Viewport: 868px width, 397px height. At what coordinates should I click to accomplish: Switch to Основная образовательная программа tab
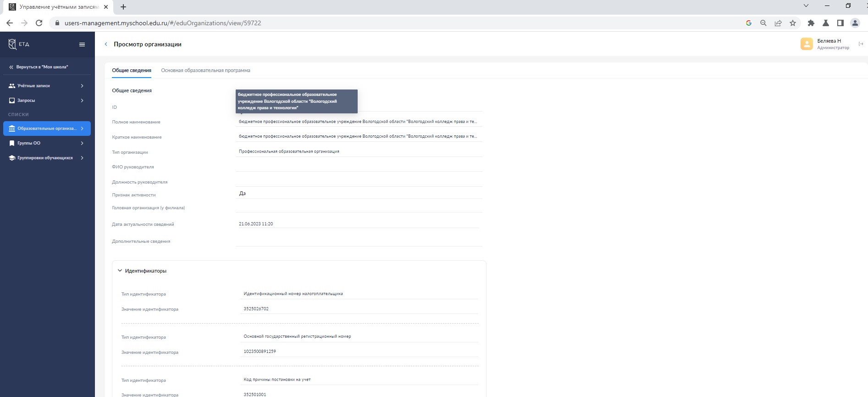(205, 71)
